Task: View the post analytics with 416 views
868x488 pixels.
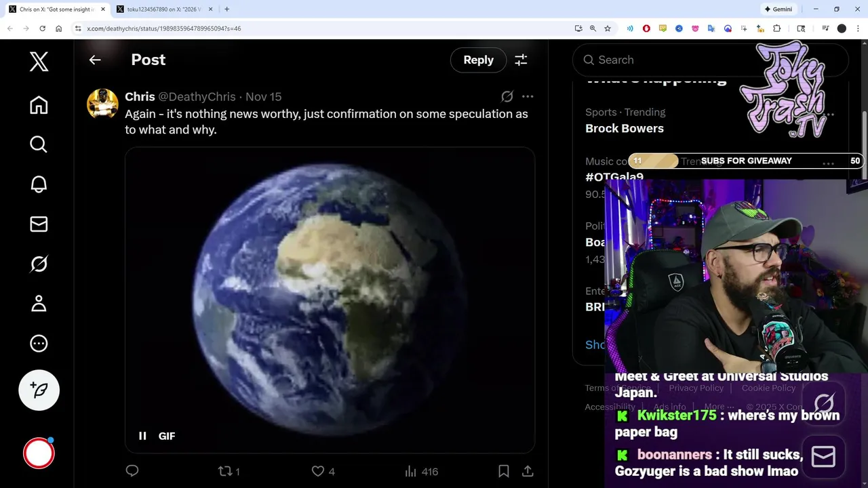Action: click(421, 471)
